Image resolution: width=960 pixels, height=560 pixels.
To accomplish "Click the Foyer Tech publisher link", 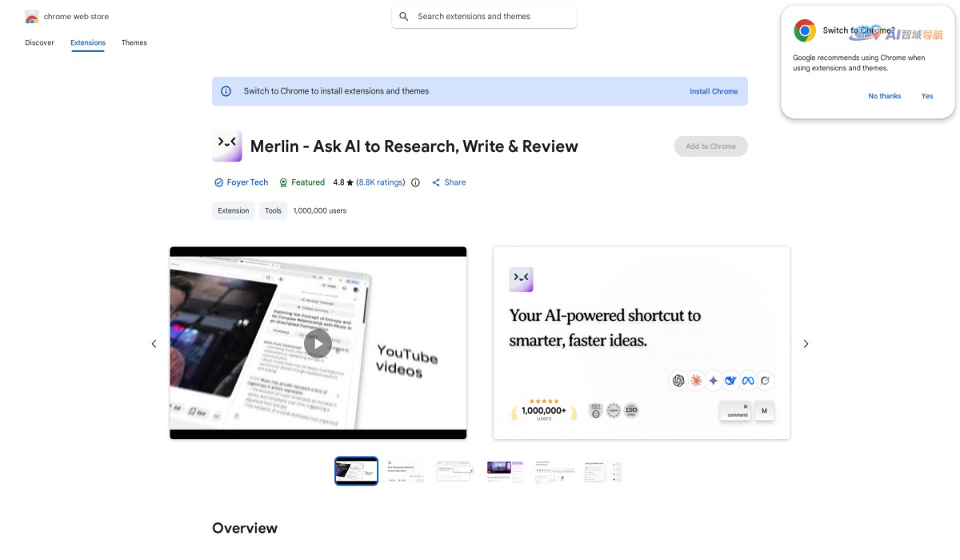I will pos(246,182).
